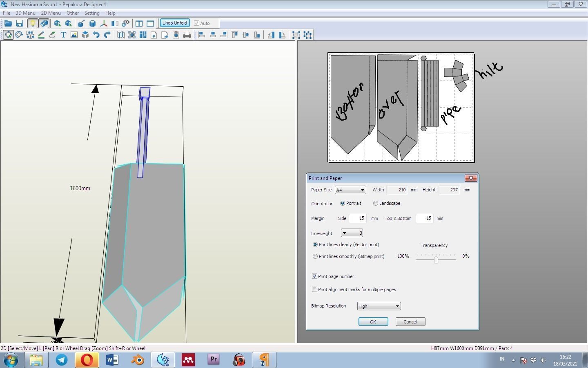Close the Print and Paper dialog
Viewport: 588px width, 368px height.
471,178
